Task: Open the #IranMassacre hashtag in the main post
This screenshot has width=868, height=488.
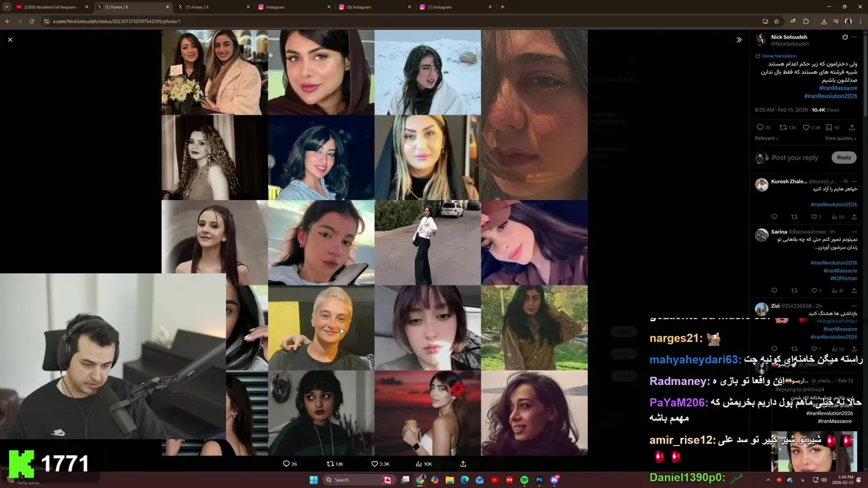Action: [838, 88]
